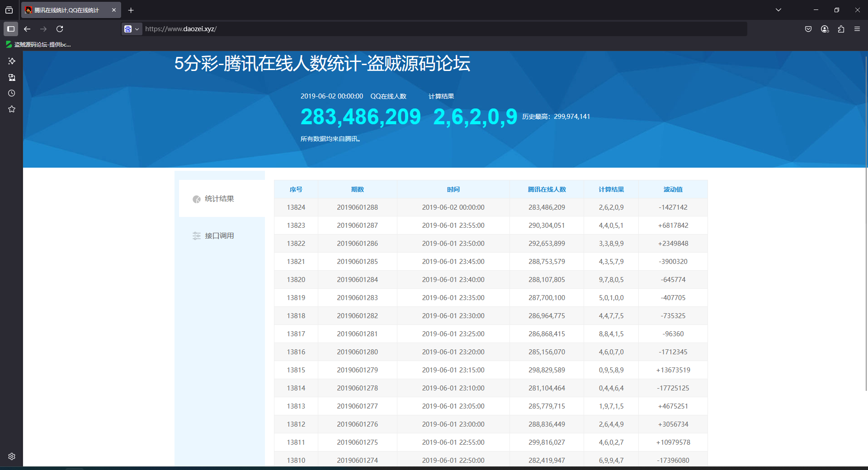This screenshot has height=470, width=868.
Task: Expand the site permissions shield dropdown
Action: tap(132, 28)
